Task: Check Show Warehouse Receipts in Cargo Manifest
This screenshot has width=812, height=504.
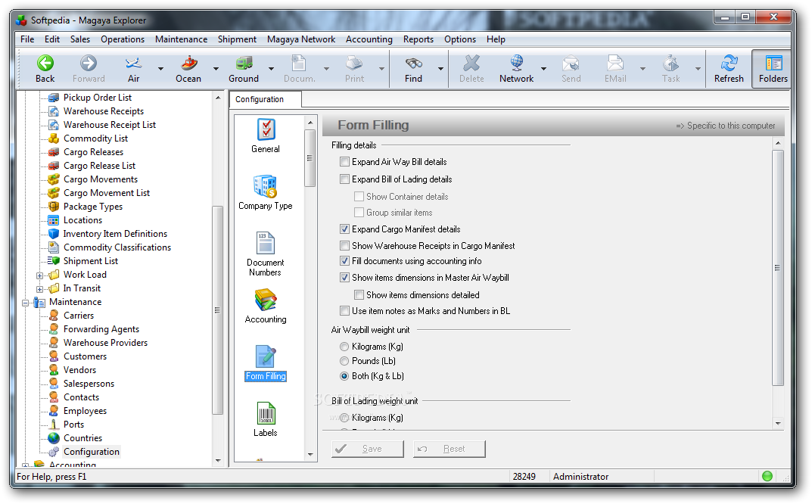Action: (x=344, y=245)
